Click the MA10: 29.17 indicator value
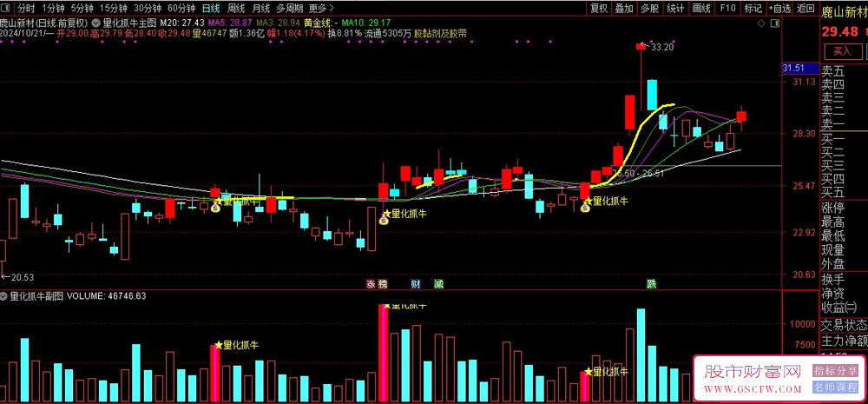868x404 pixels. point(366,23)
